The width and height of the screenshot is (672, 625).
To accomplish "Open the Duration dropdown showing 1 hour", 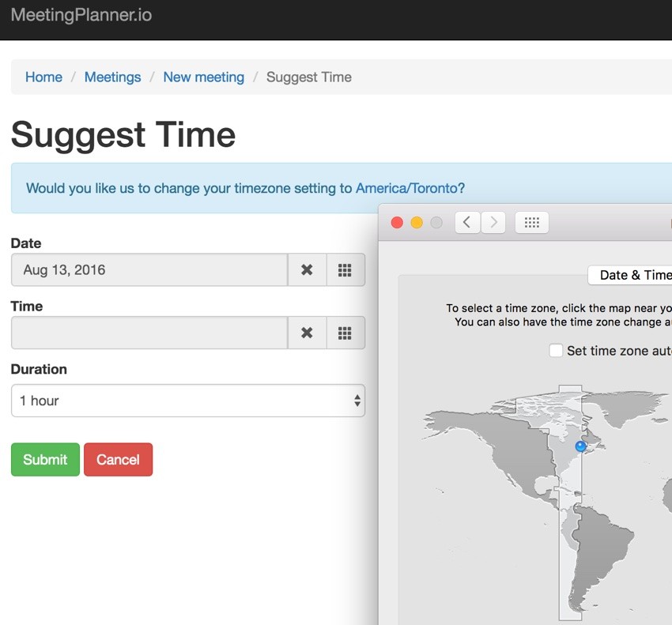I will (x=188, y=401).
